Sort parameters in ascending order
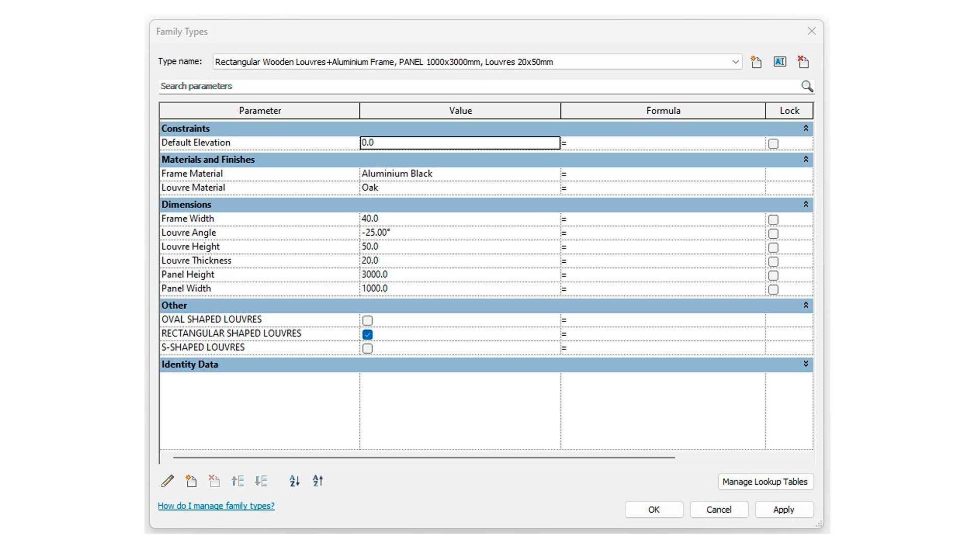This screenshot has height=551, width=980. pyautogui.click(x=295, y=481)
